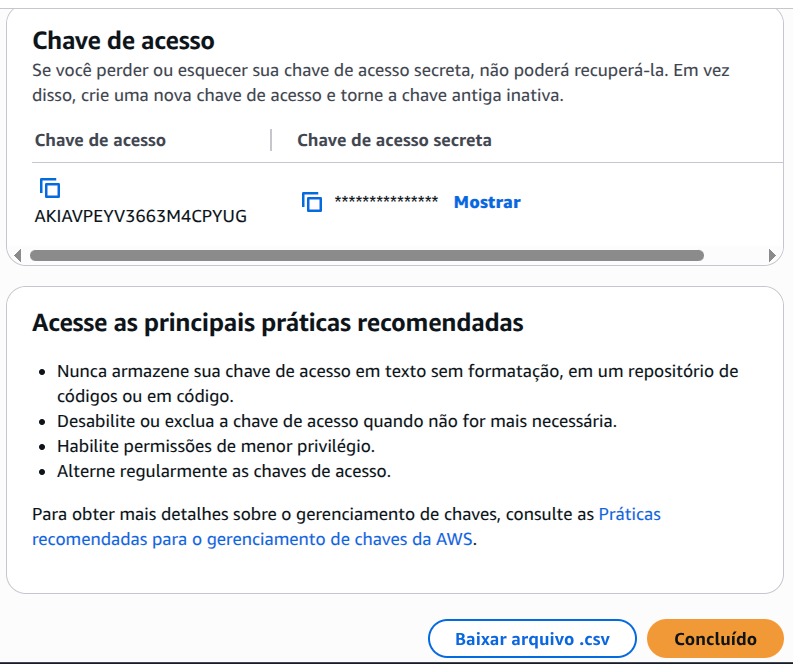Viewport: 793px width, 664px height.
Task: Copy the hidden secret access key
Action: coord(312,202)
